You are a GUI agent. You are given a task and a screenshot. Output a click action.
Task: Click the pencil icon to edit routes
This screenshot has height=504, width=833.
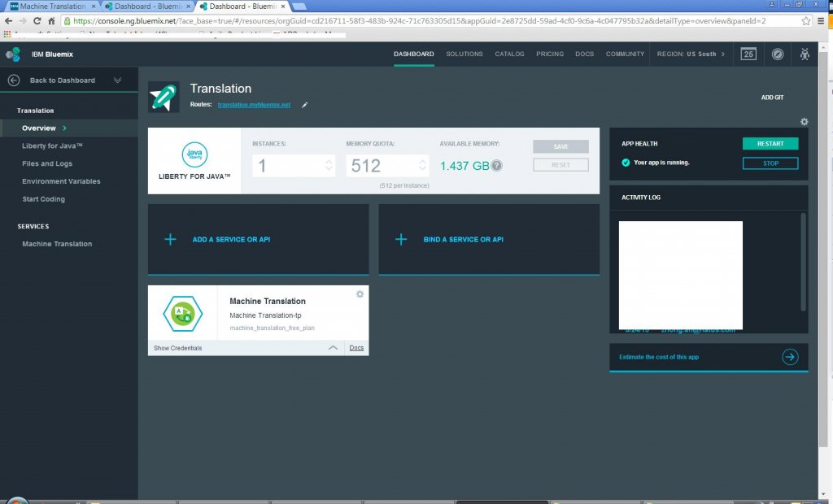(x=305, y=105)
